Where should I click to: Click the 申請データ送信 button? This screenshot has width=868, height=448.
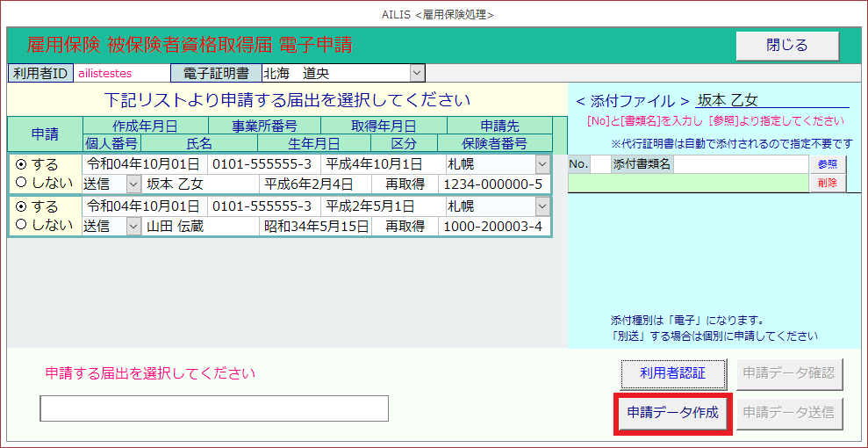[x=791, y=412]
